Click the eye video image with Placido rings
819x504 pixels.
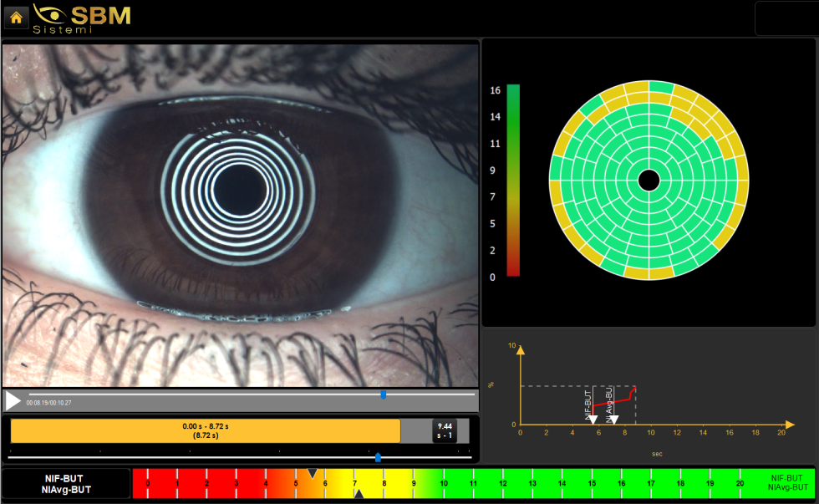(x=241, y=213)
